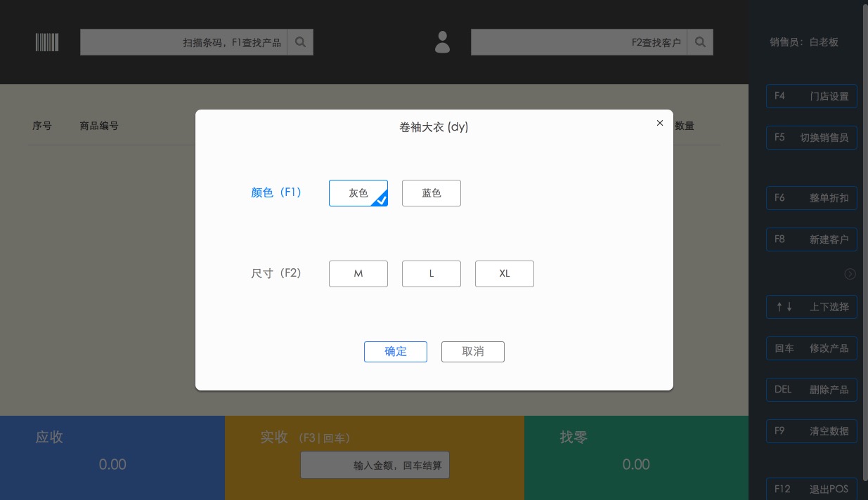Confirm selection with 确定 button
Screen dimensions: 868x500
395,352
